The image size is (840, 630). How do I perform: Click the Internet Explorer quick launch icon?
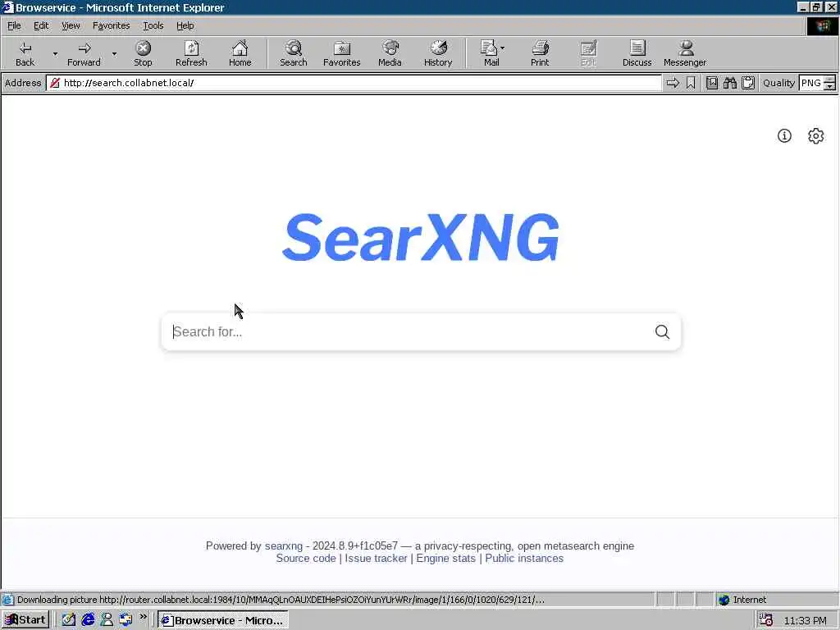pyautogui.click(x=88, y=620)
